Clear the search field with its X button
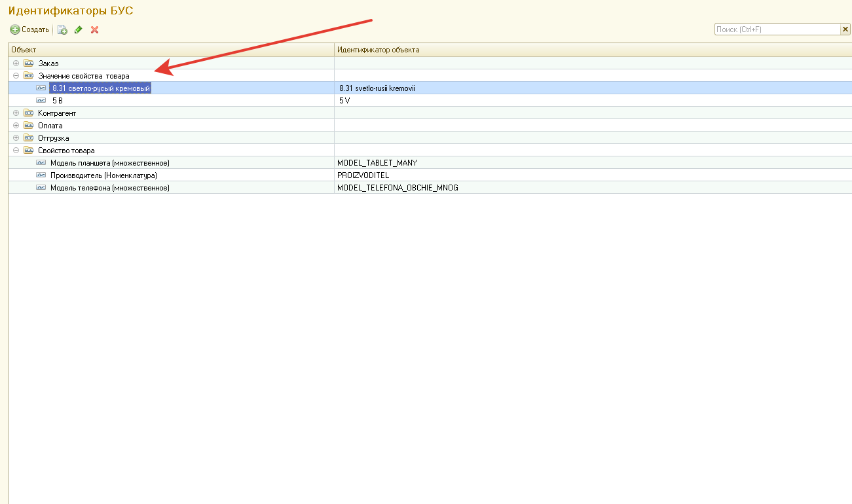This screenshot has width=852, height=504. (x=845, y=29)
